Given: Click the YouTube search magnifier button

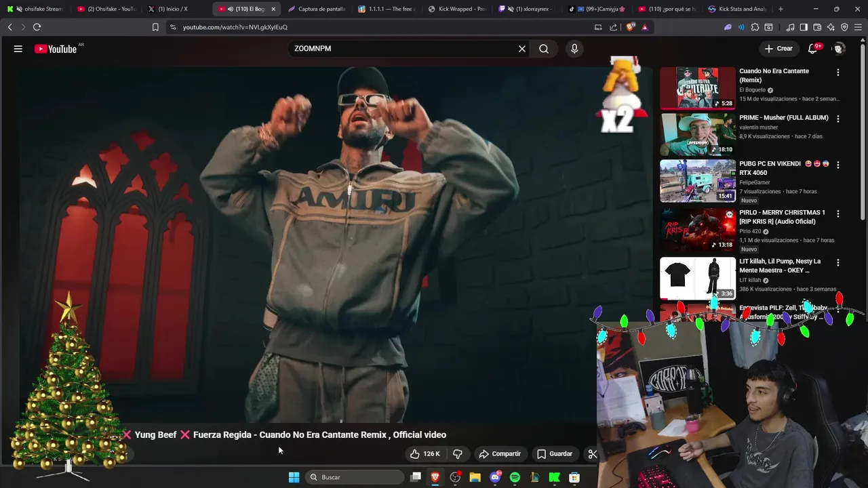Looking at the screenshot, I should (544, 49).
